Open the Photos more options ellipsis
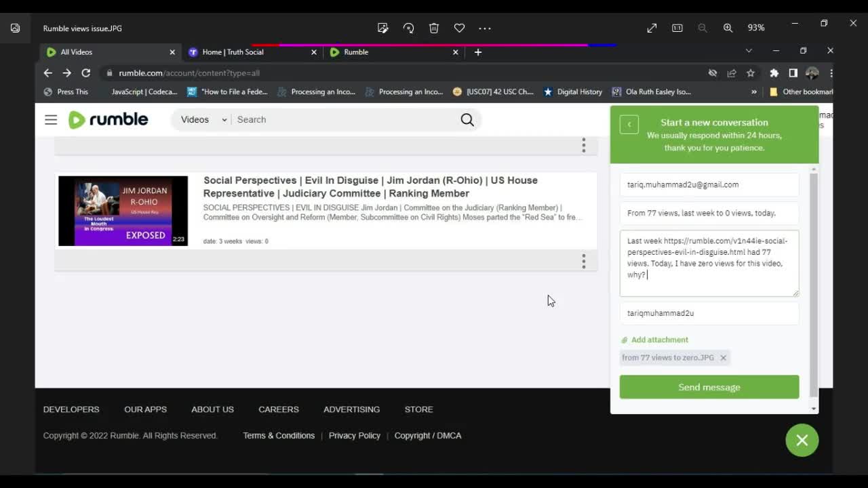The width and height of the screenshot is (868, 488). point(485,28)
